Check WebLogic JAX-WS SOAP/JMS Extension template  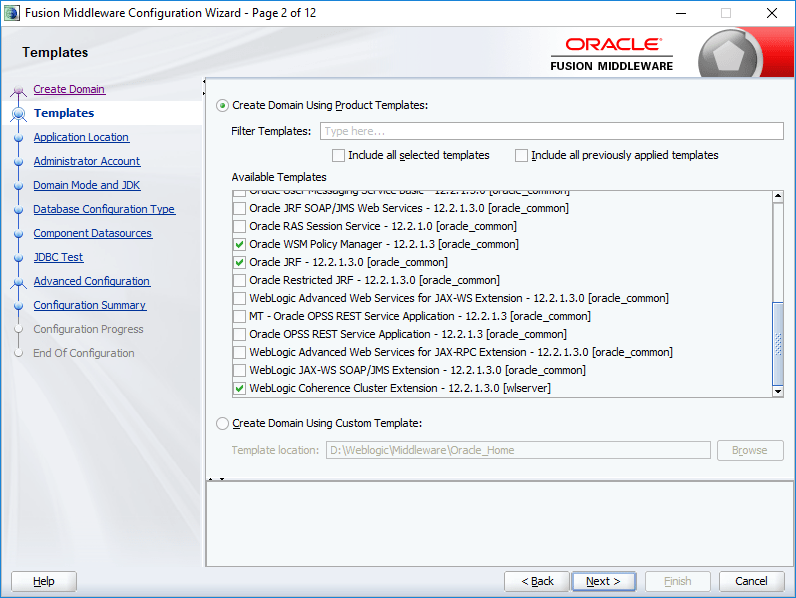[x=240, y=371]
